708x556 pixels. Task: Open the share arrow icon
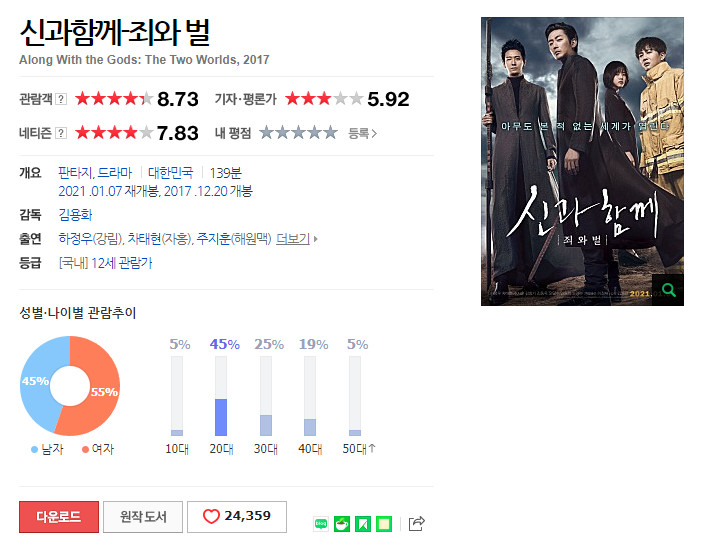pos(416,523)
